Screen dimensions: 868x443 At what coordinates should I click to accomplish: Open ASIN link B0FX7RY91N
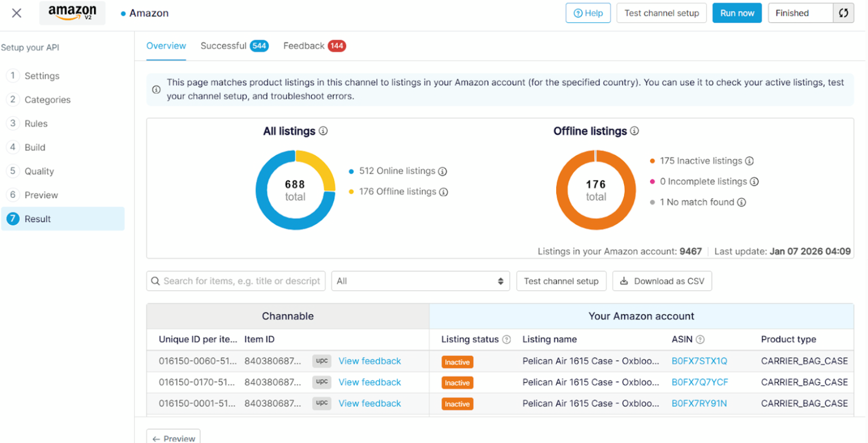(x=699, y=404)
